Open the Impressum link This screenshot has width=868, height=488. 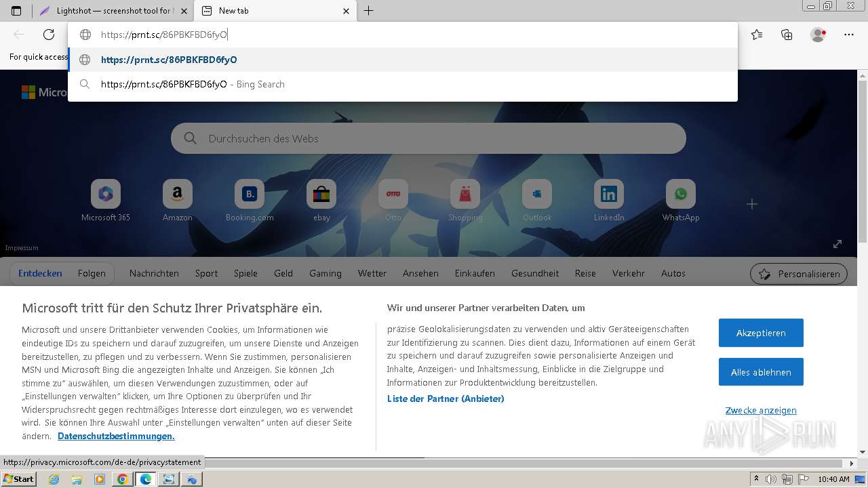pyautogui.click(x=22, y=248)
